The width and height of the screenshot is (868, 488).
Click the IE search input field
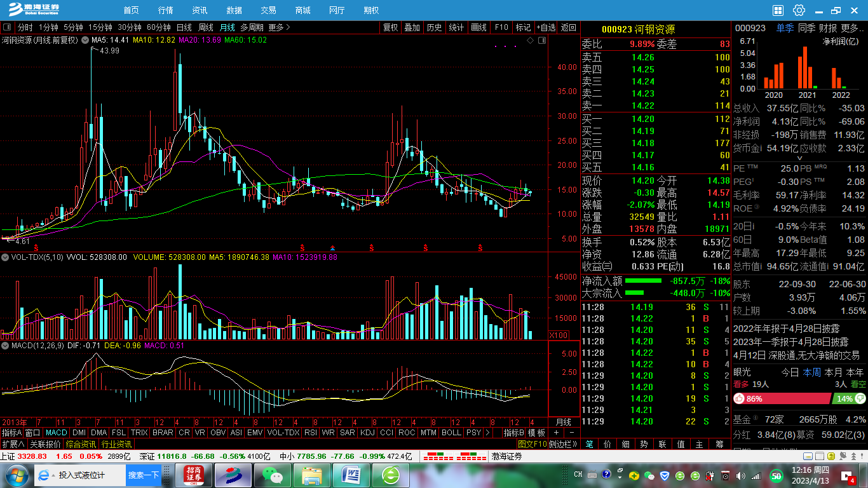click(90, 475)
